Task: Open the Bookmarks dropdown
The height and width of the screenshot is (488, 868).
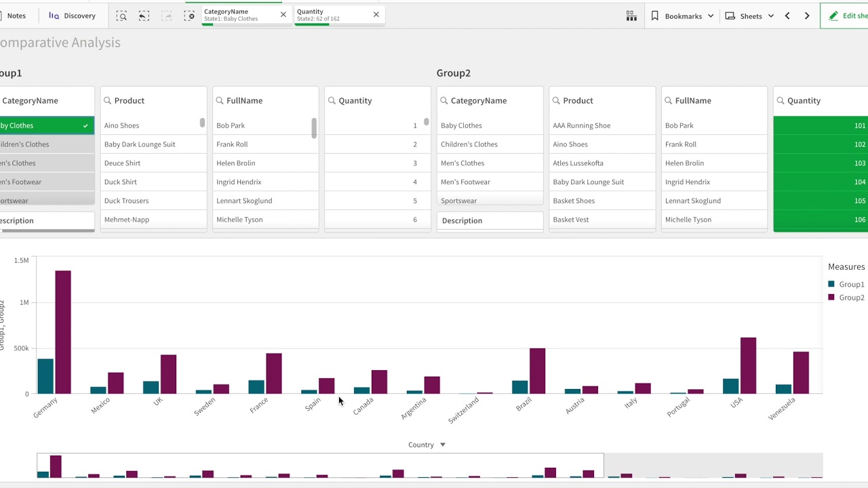Action: coord(682,16)
